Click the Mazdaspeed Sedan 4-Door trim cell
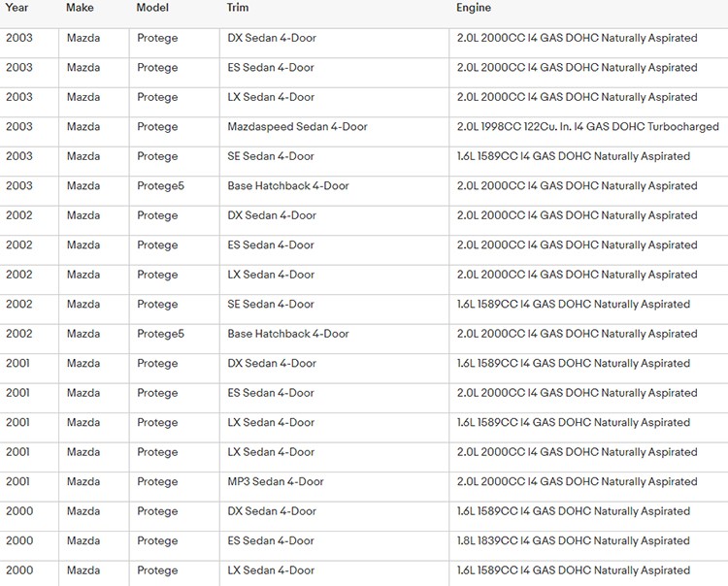 tap(297, 127)
